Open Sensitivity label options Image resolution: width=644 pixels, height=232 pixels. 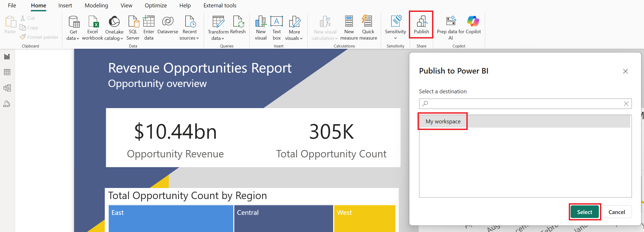[395, 27]
